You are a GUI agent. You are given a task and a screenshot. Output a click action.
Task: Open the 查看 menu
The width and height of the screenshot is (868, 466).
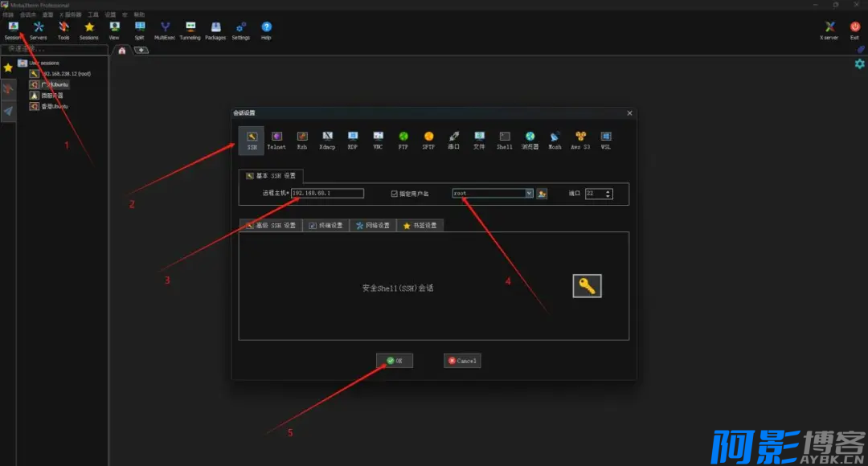[x=47, y=14]
